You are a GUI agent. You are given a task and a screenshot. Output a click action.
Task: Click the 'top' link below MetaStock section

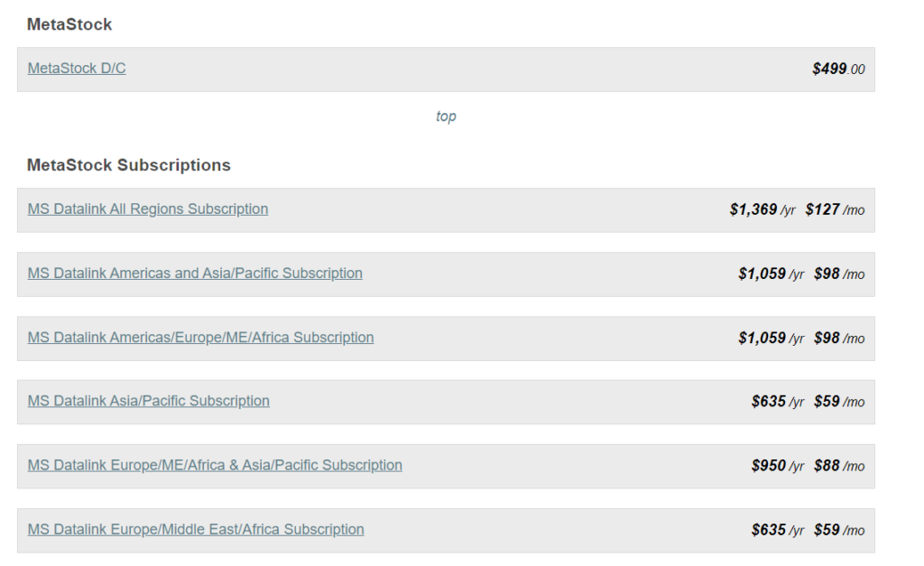click(x=446, y=116)
